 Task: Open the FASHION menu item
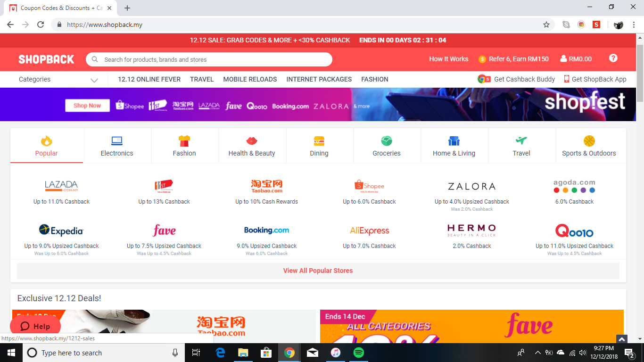pyautogui.click(x=375, y=79)
